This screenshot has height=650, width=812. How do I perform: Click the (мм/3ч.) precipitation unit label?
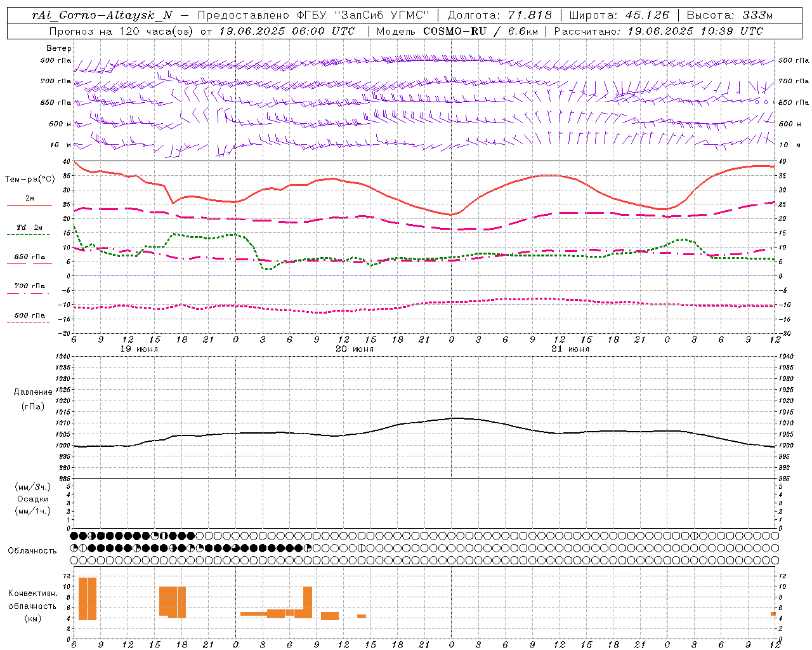point(33,487)
